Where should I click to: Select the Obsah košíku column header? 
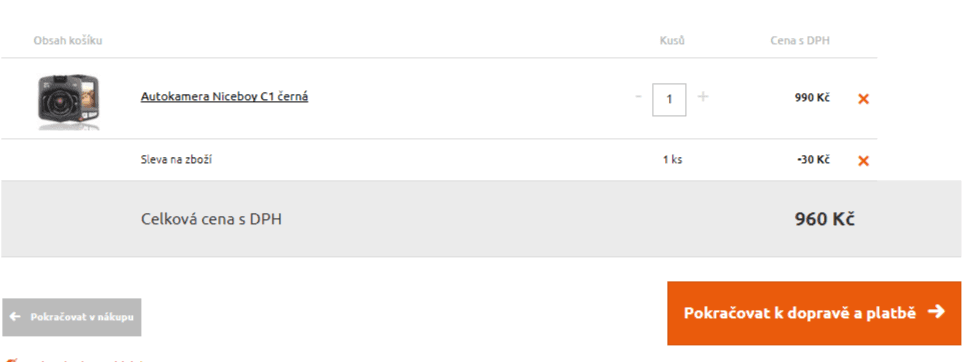pos(68,41)
